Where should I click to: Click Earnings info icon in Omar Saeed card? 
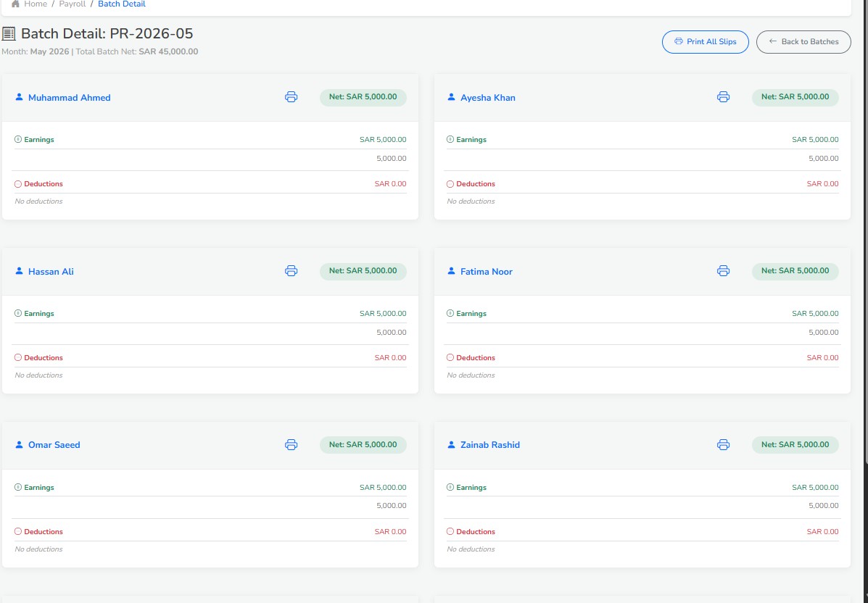17,487
